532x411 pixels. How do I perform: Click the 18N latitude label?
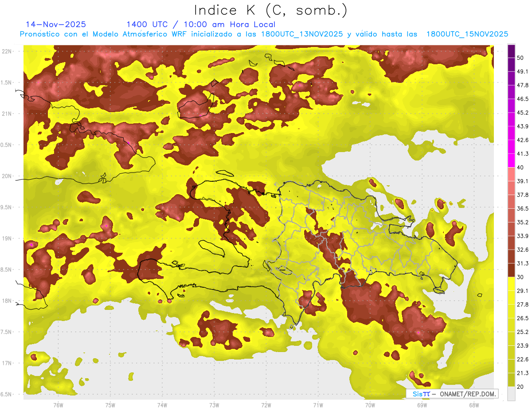coord(7,301)
